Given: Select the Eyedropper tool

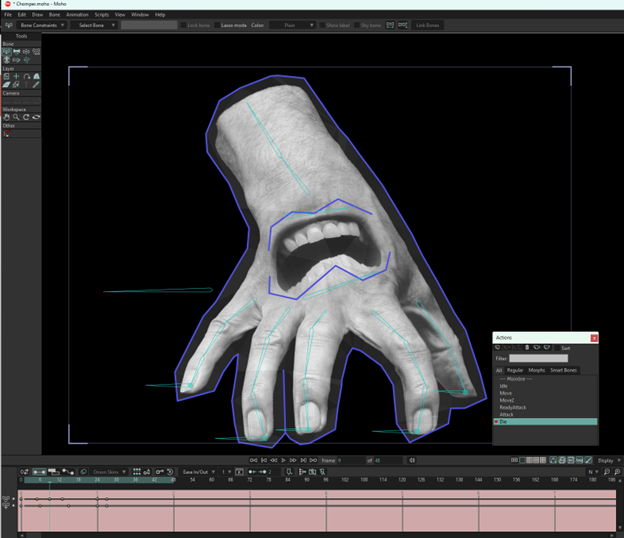Looking at the screenshot, I should coord(36,85).
